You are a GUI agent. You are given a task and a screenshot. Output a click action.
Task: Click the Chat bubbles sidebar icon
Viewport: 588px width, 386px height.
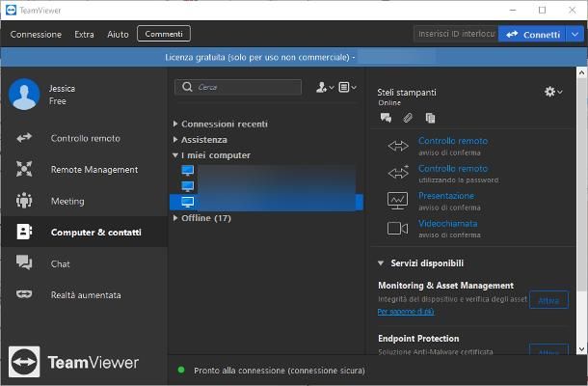point(24,262)
